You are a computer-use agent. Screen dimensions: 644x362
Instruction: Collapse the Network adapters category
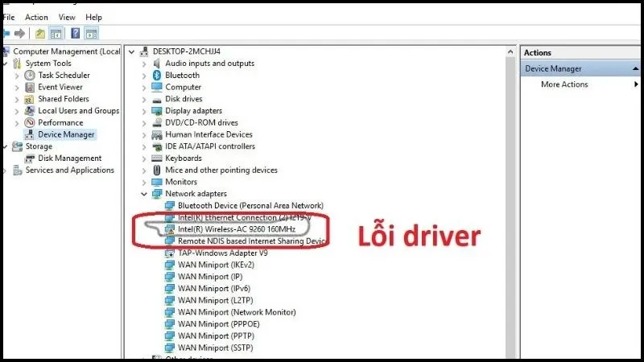144,194
